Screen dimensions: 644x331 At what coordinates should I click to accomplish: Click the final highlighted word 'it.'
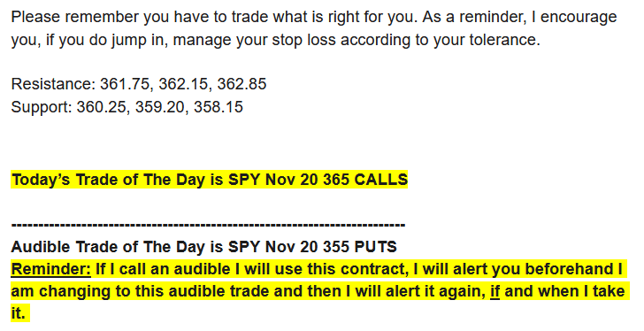(19, 314)
